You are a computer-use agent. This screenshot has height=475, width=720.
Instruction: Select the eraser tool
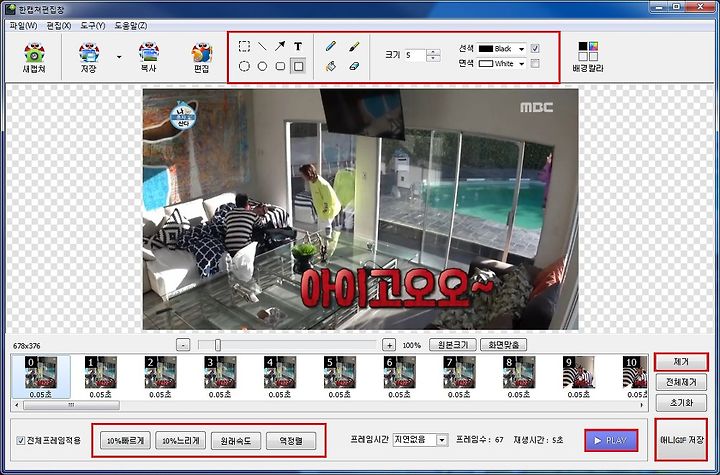pos(354,66)
